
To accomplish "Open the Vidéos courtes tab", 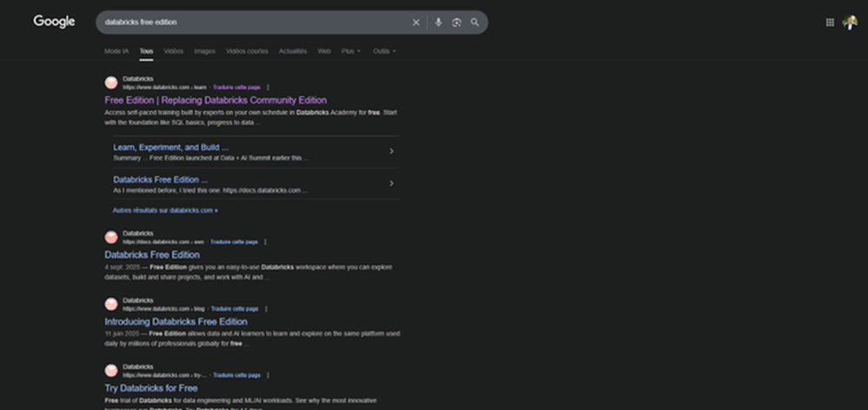I will click(247, 51).
